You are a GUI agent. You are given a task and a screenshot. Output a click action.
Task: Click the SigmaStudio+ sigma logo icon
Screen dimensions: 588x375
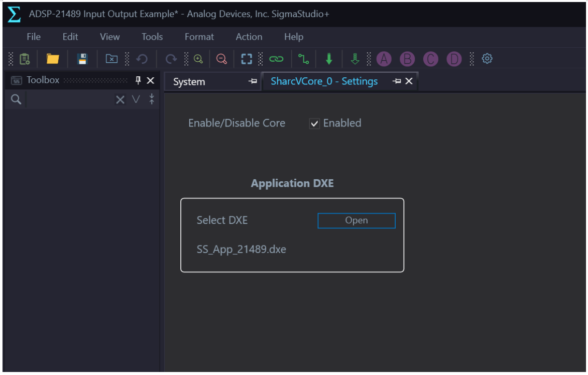14,14
